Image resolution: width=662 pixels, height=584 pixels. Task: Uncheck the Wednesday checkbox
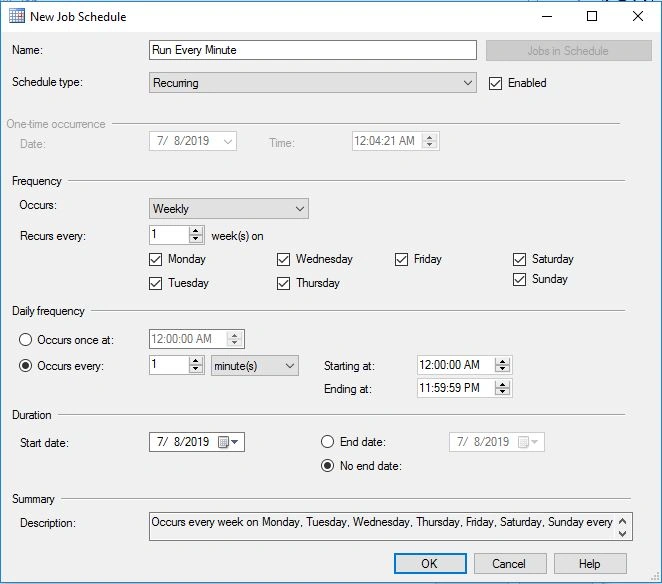click(283, 259)
